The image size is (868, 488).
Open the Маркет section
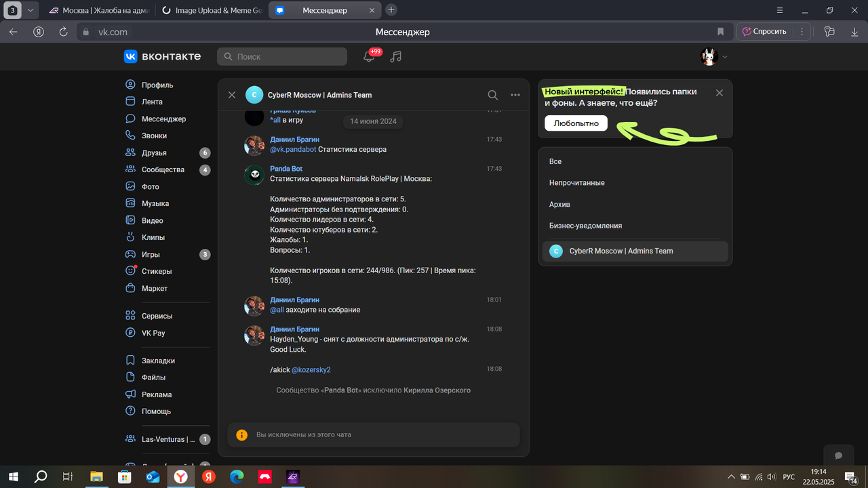point(155,288)
